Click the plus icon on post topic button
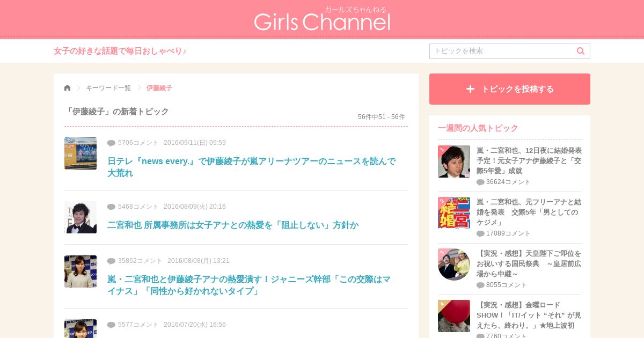The image size is (644, 338). coord(470,89)
